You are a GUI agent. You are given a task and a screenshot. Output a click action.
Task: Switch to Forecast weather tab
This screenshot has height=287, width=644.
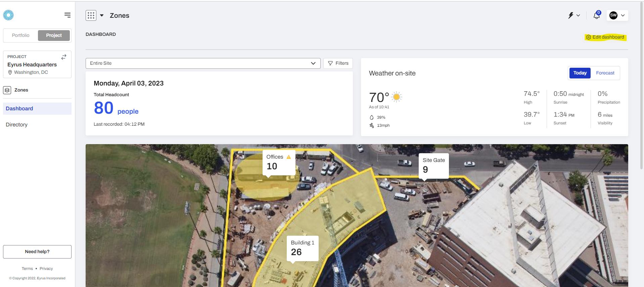point(605,73)
